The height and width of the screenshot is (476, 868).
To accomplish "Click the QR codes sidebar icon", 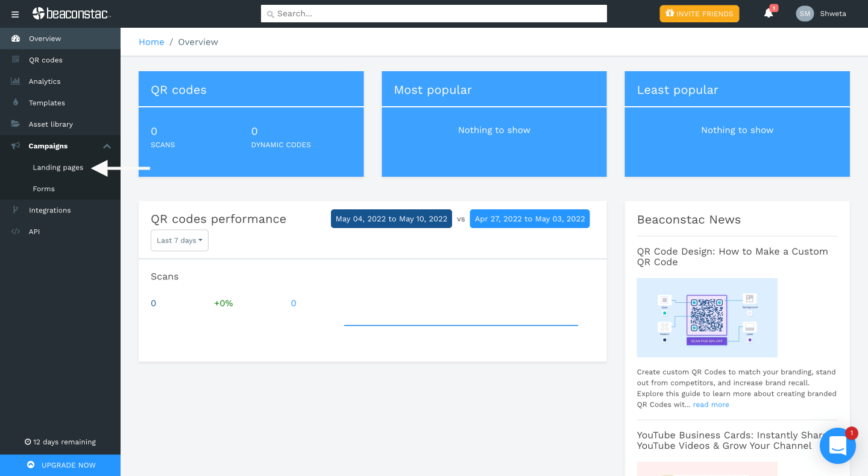I will click(x=16, y=60).
